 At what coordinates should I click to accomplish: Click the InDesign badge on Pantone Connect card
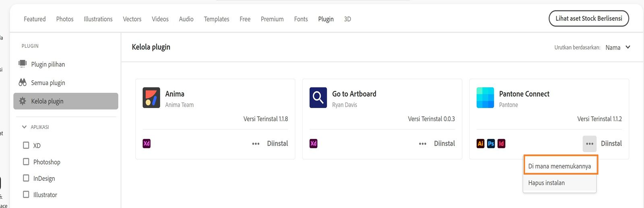[x=502, y=143]
